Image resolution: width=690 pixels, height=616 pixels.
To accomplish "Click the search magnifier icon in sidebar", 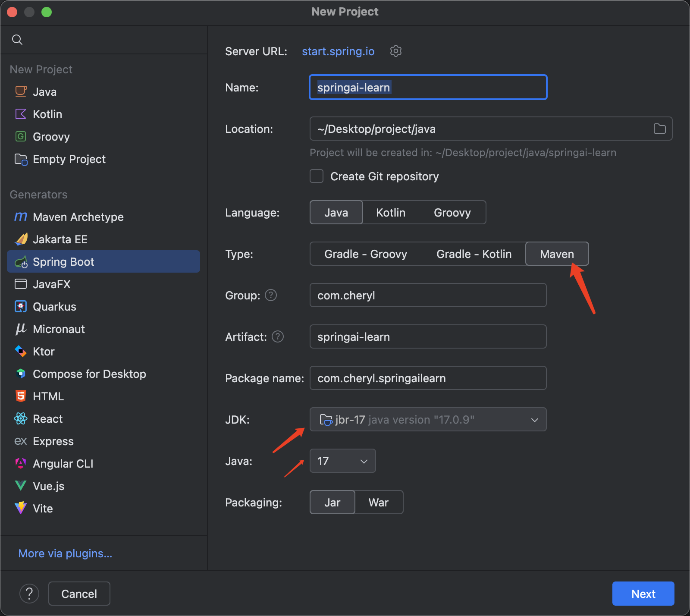I will point(17,40).
